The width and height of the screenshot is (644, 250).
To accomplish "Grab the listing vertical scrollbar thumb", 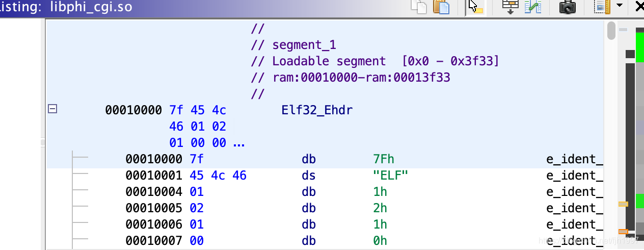I will tap(611, 31).
